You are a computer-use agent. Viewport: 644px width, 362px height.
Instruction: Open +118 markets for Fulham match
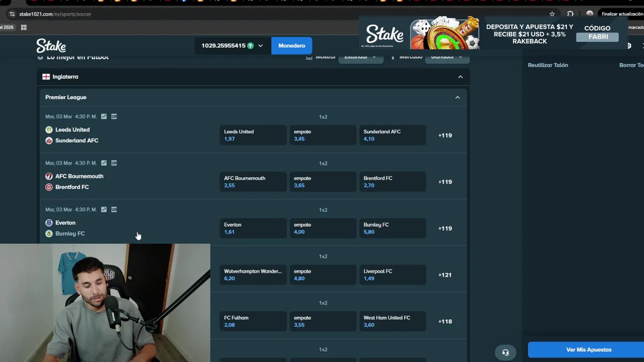[x=445, y=321]
